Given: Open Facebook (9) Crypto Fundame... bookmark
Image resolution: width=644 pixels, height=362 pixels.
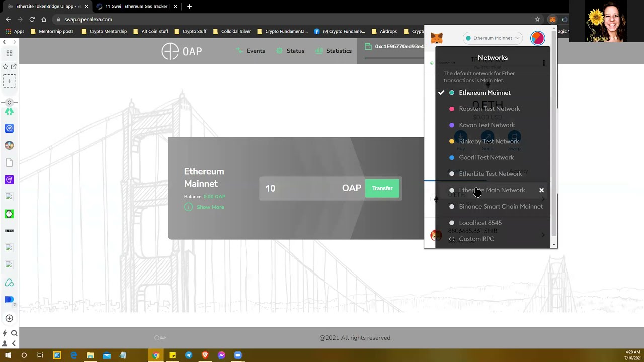Looking at the screenshot, I should pos(340,31).
